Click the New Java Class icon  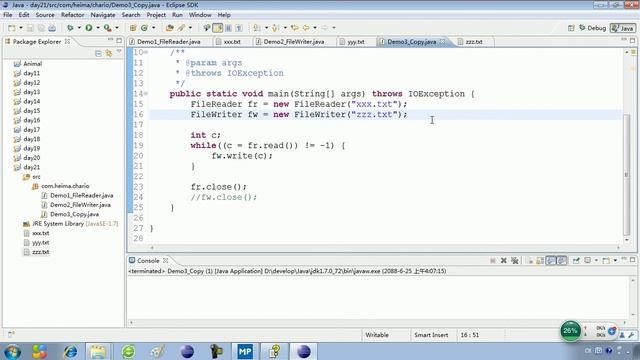[144, 28]
